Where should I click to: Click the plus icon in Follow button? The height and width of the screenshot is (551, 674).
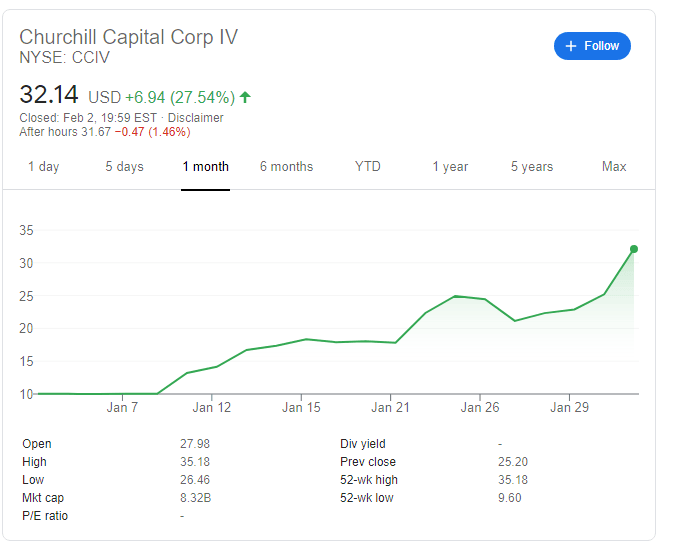click(x=571, y=46)
